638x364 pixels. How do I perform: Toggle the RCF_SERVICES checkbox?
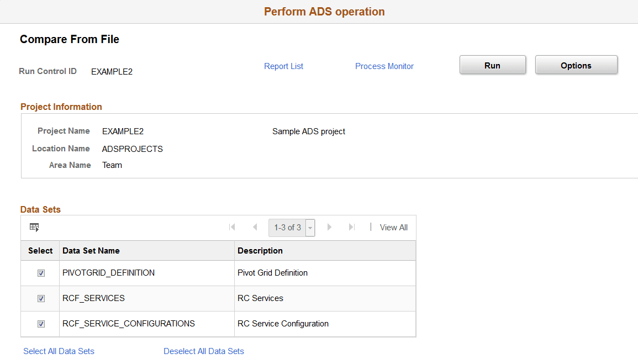[x=41, y=298]
